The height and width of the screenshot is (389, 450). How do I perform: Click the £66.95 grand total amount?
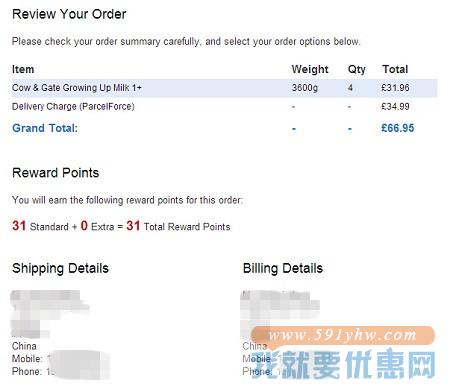coord(397,128)
